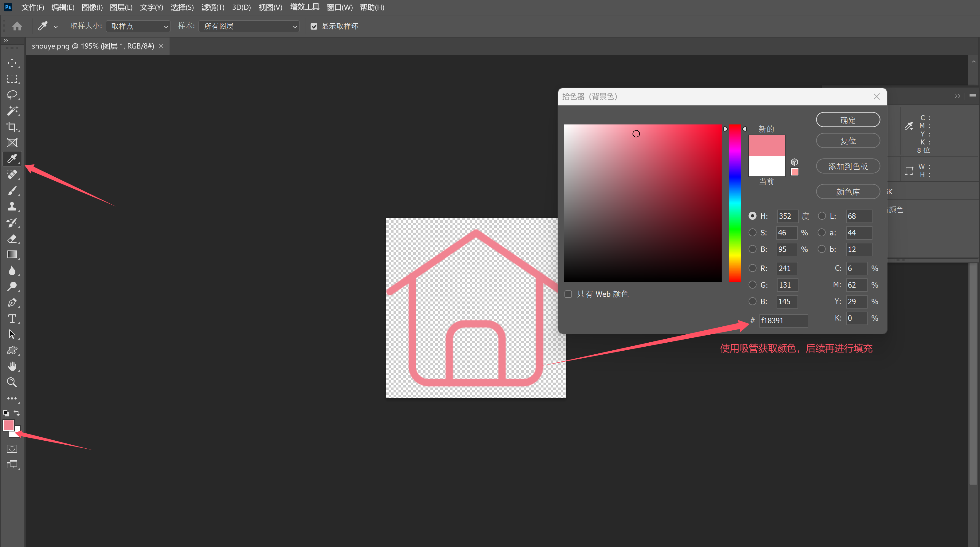Select the Frame tool
980x547 pixels.
12,143
